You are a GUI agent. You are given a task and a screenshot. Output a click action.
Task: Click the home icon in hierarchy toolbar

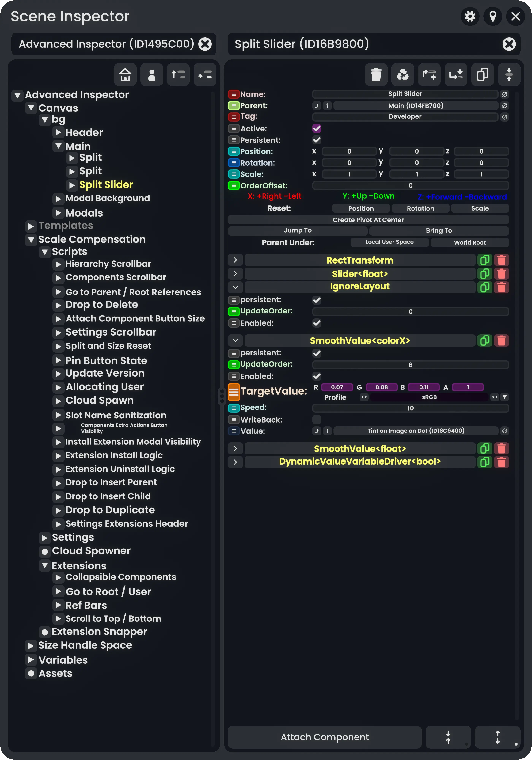tap(125, 74)
